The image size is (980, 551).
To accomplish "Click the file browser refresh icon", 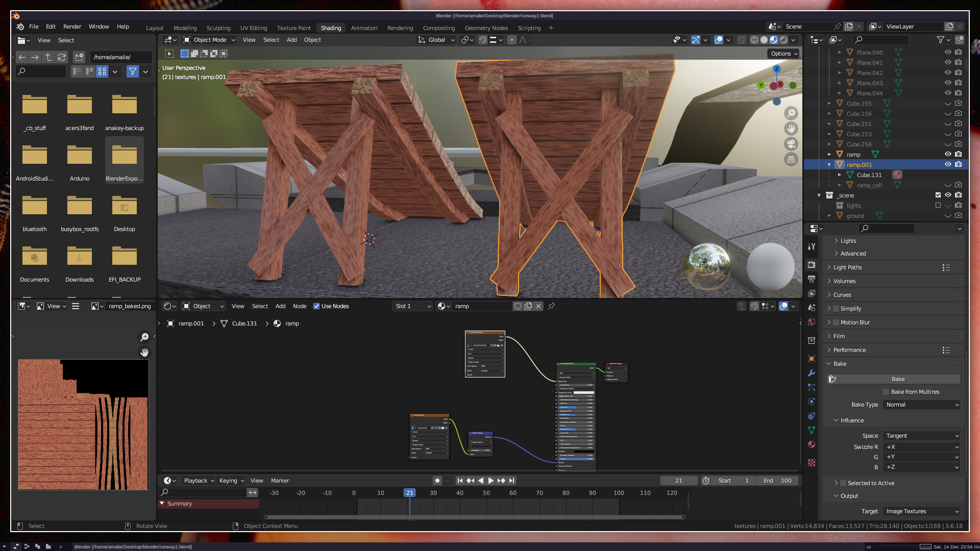I will [x=62, y=57].
